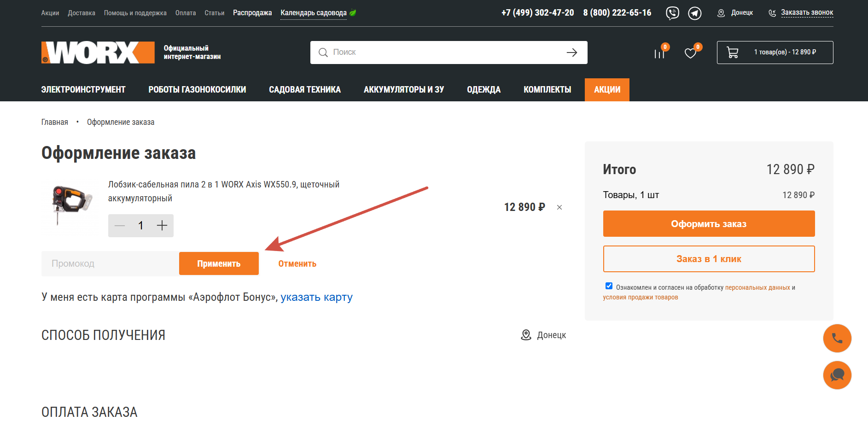The width and height of the screenshot is (868, 421).
Task: Open the АКЦИИ highlighted tab
Action: (607, 90)
